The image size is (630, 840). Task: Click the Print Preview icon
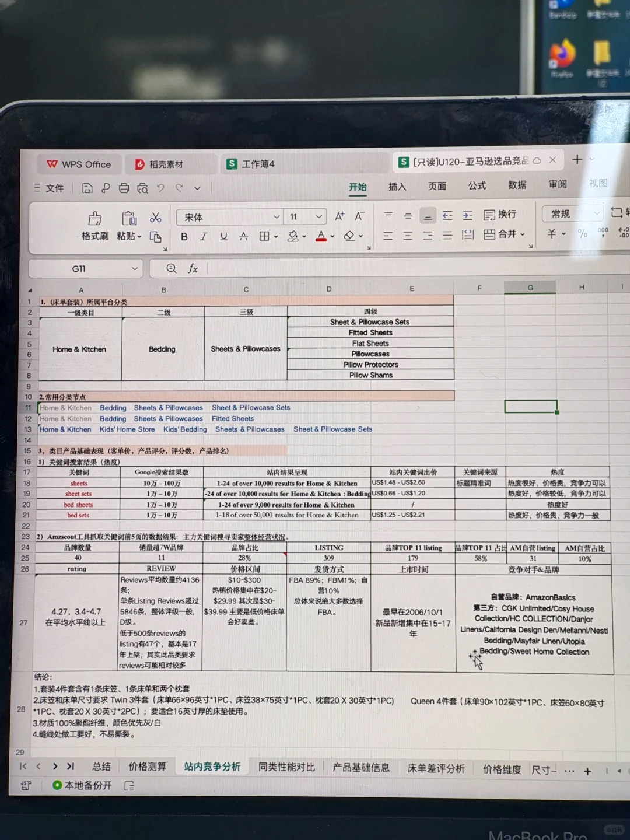pos(142,188)
